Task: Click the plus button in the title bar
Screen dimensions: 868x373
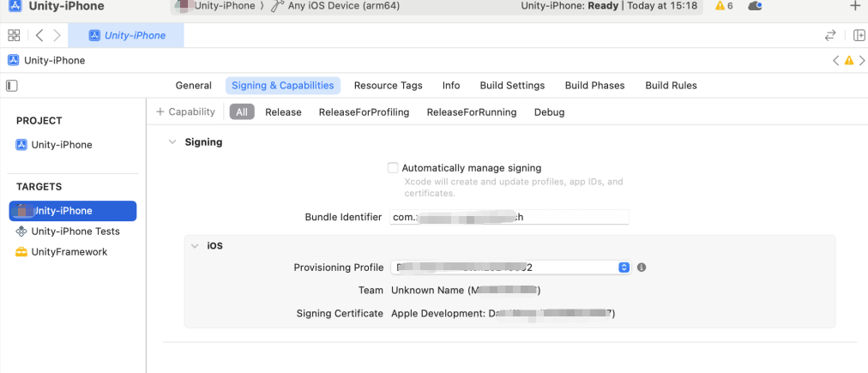Action: [x=855, y=5]
